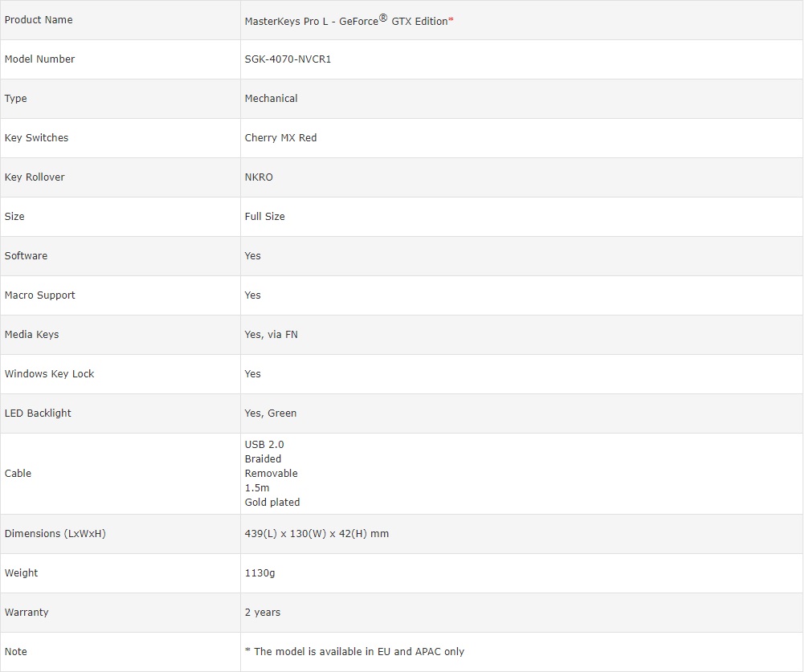Viewport: 805px width, 672px height.
Task: Click the USB 2.0 cable text
Action: (264, 445)
